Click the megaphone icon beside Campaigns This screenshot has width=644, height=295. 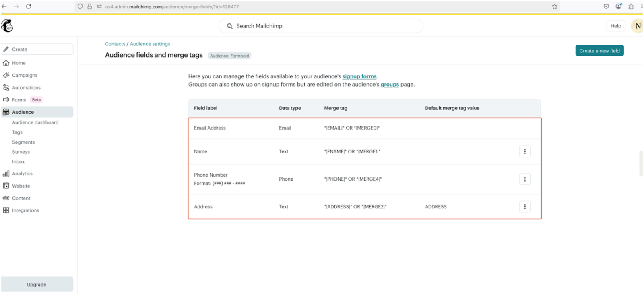coord(6,75)
